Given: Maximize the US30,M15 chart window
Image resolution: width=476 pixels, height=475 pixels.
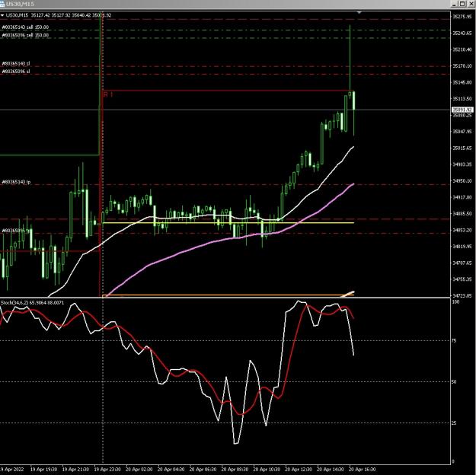Looking at the screenshot, I should (x=462, y=4).
